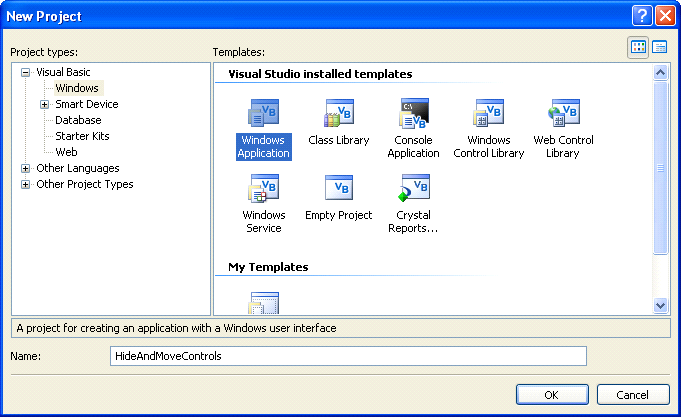Open the dialog Help question-mark button
The width and height of the screenshot is (681, 417).
(x=642, y=16)
